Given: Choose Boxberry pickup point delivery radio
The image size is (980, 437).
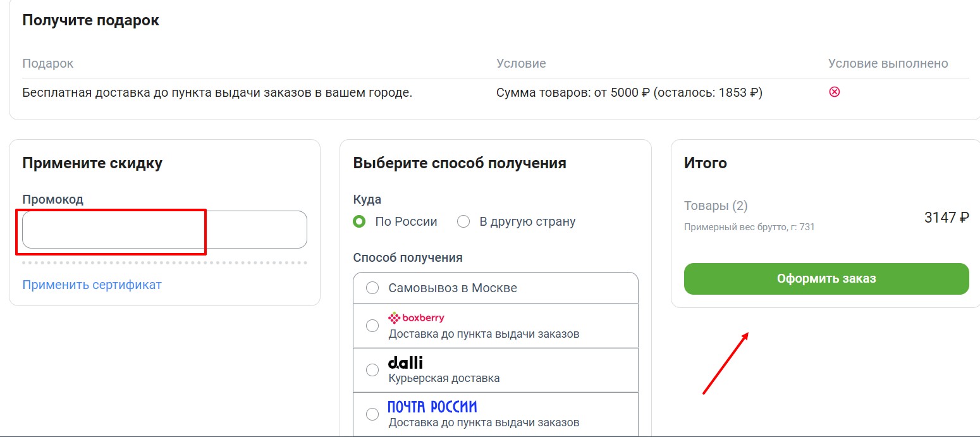Looking at the screenshot, I should (x=372, y=326).
